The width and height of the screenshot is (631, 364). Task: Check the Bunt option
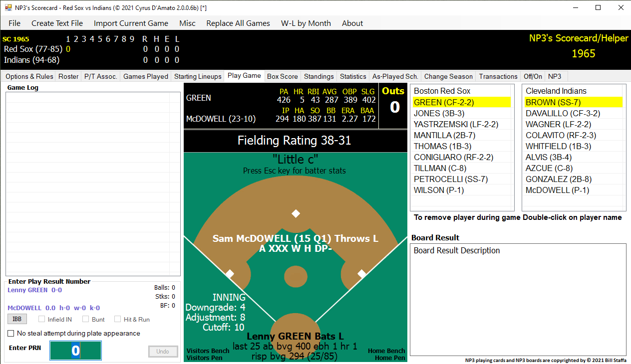tap(86, 319)
